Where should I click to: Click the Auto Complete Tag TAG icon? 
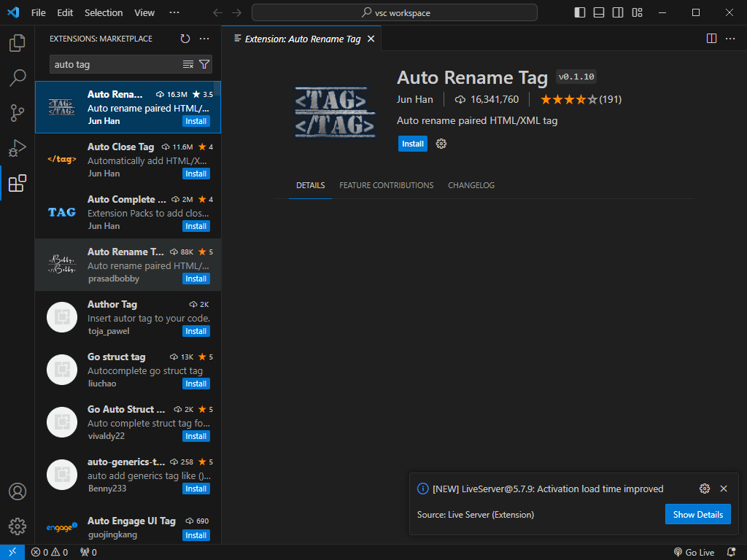[62, 212]
